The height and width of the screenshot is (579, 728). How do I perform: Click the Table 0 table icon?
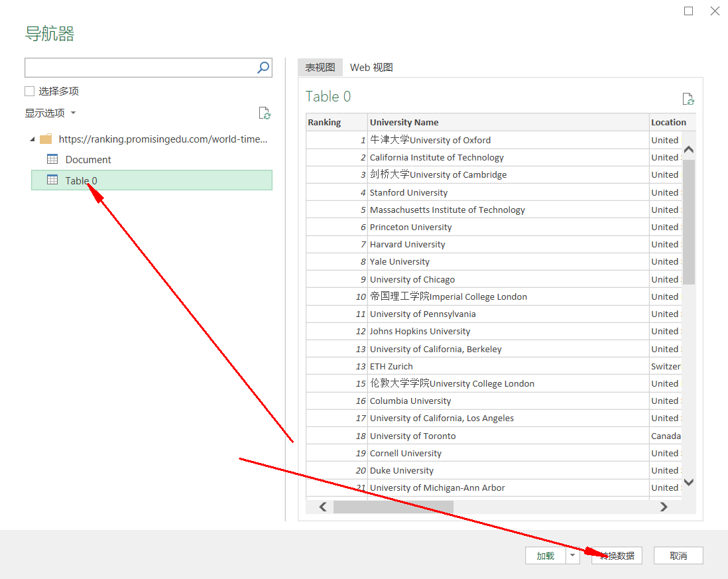(x=52, y=180)
